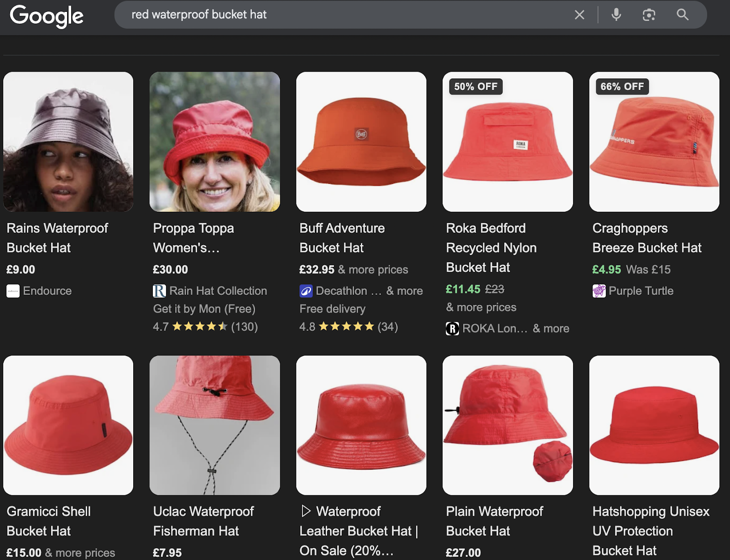
Task: Click Rain Hat Collection seller name
Action: coord(218,291)
